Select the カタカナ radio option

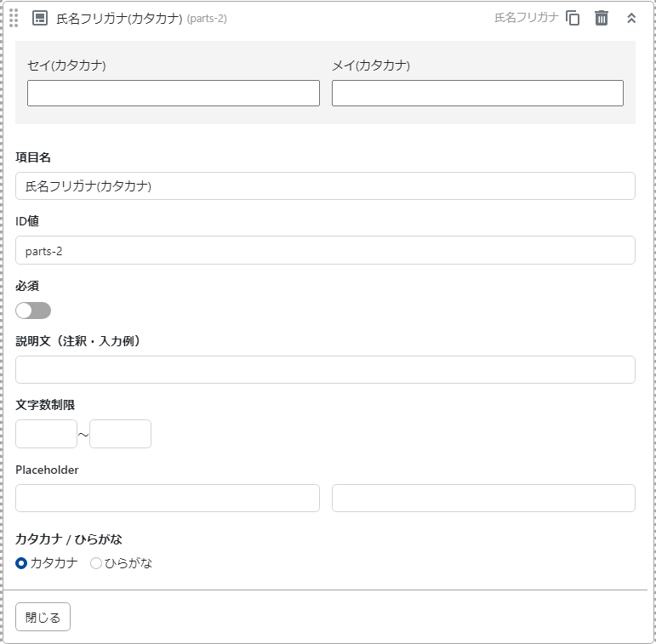click(x=22, y=563)
